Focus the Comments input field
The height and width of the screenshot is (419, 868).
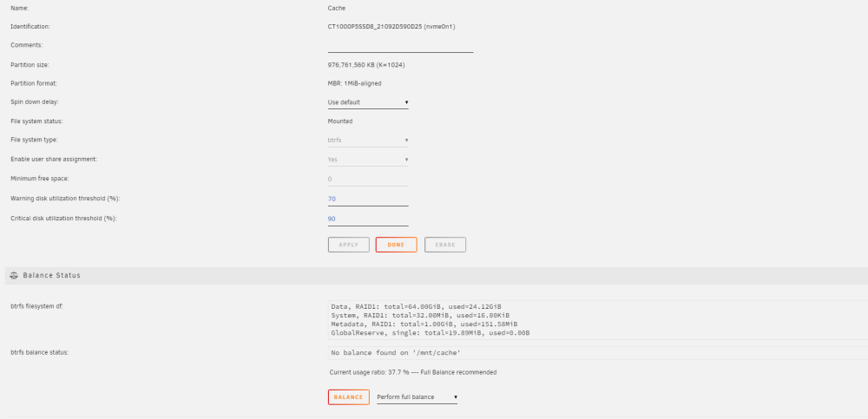[400, 46]
